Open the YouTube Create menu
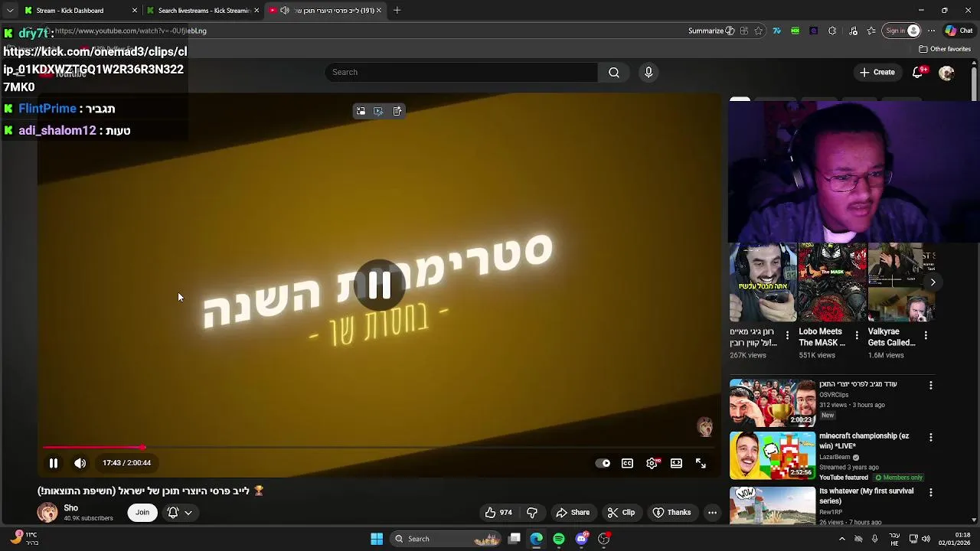 877,72
